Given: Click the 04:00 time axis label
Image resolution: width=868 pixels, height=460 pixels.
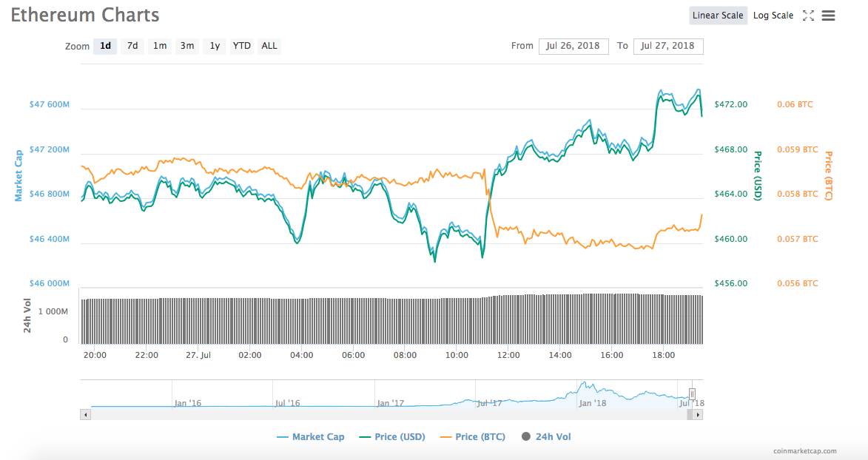Looking at the screenshot, I should (301, 355).
